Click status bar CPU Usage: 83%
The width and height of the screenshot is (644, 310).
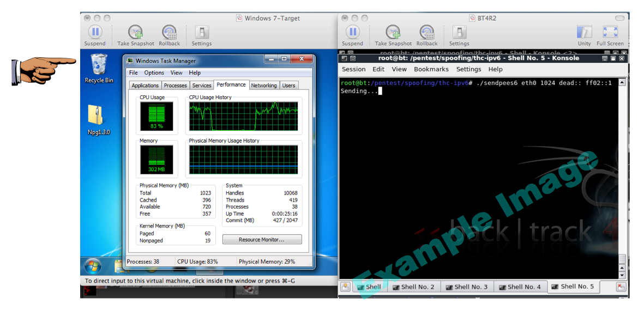pos(197,262)
